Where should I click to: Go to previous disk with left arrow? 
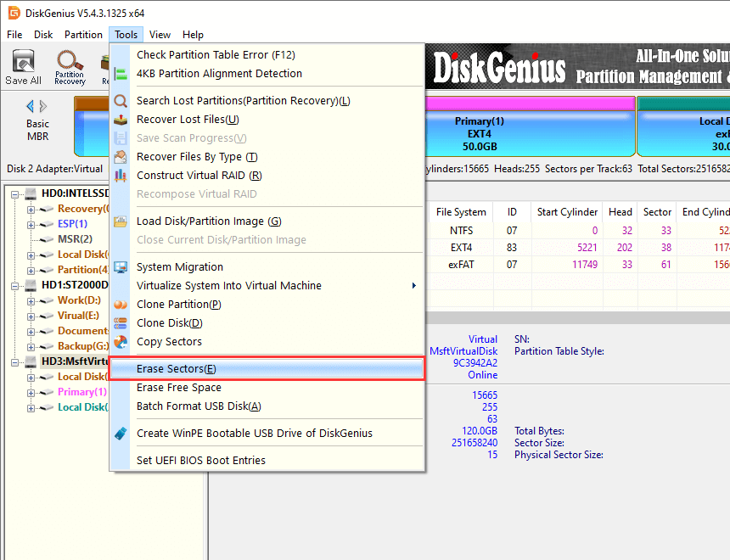[x=31, y=106]
